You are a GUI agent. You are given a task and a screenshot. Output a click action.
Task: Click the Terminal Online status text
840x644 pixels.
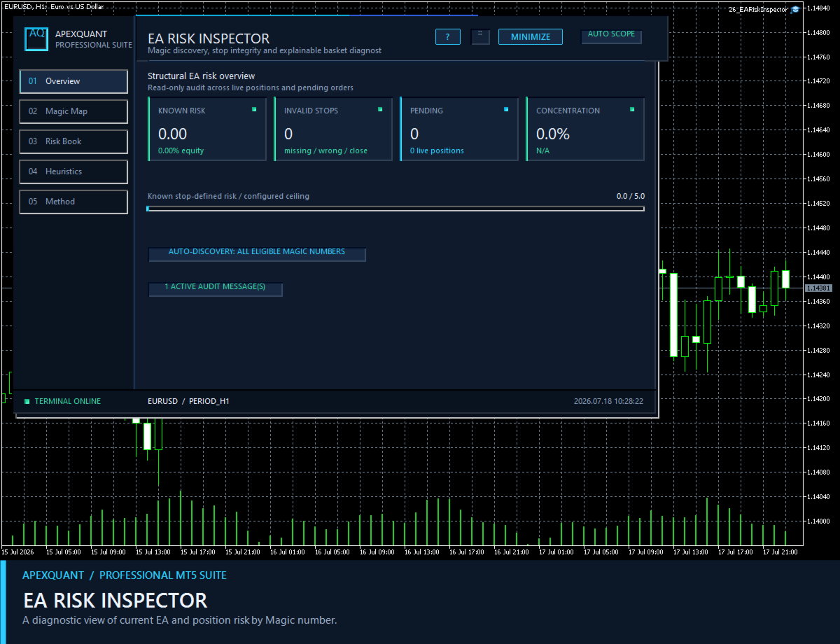(x=68, y=401)
